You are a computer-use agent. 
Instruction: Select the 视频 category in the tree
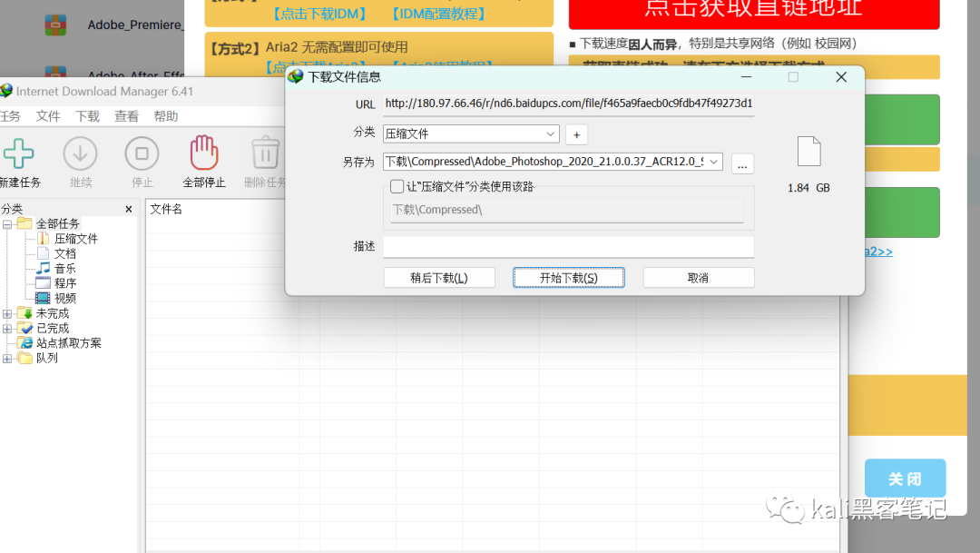click(x=65, y=299)
